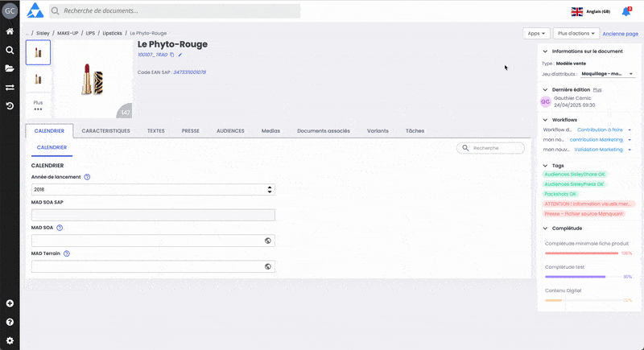
Task: Focus the Recherche field in the tab panel
Action: [490, 148]
